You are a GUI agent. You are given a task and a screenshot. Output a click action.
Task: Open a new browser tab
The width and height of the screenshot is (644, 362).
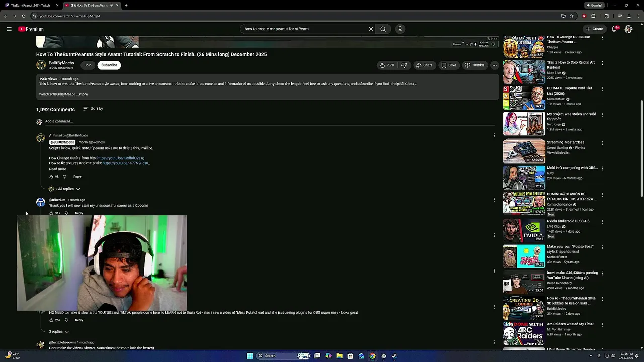coord(126,5)
